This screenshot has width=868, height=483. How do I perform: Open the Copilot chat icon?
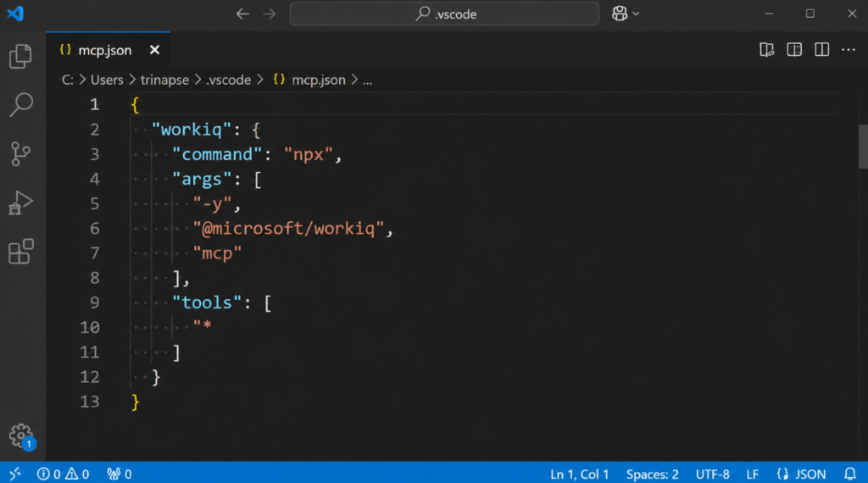tap(620, 14)
